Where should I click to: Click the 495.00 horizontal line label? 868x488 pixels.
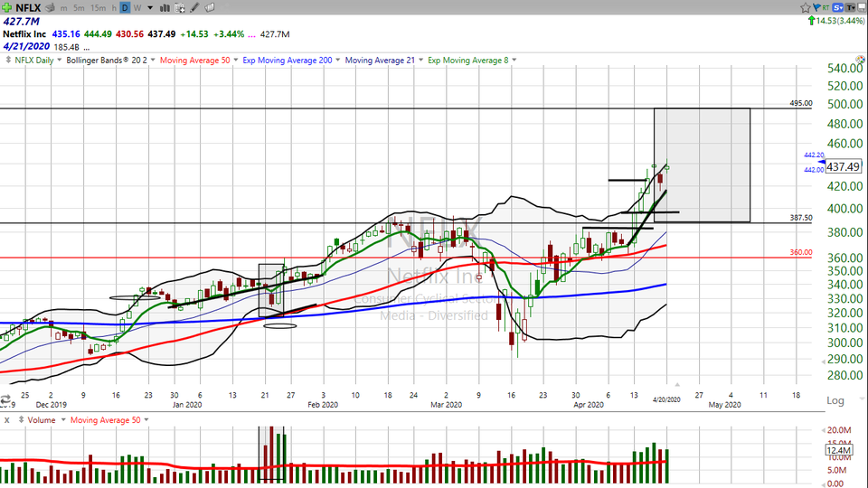(800, 103)
